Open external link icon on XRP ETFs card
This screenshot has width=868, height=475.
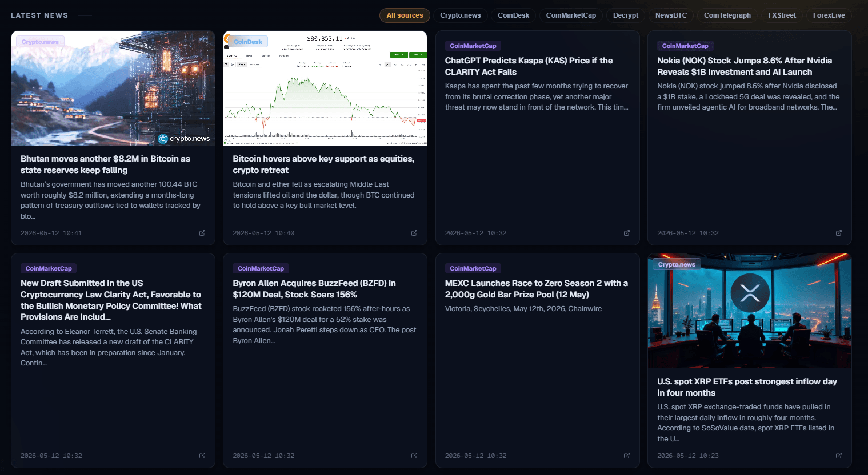point(839,456)
